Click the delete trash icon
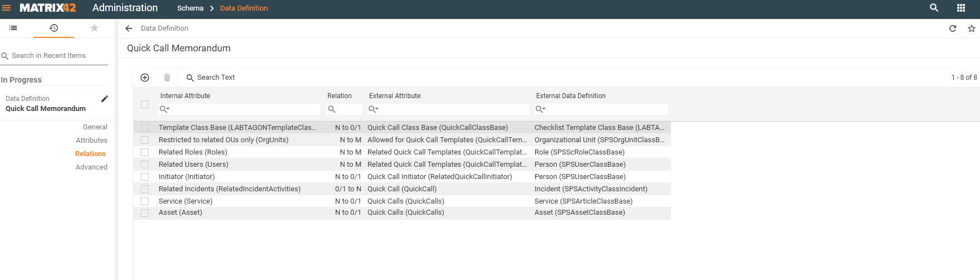 pos(167,78)
